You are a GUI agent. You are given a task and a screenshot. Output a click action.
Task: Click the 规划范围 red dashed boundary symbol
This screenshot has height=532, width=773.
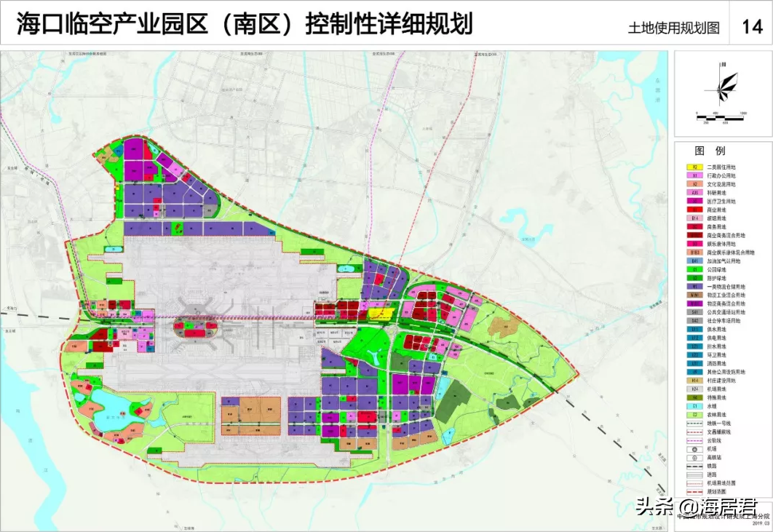(694, 491)
